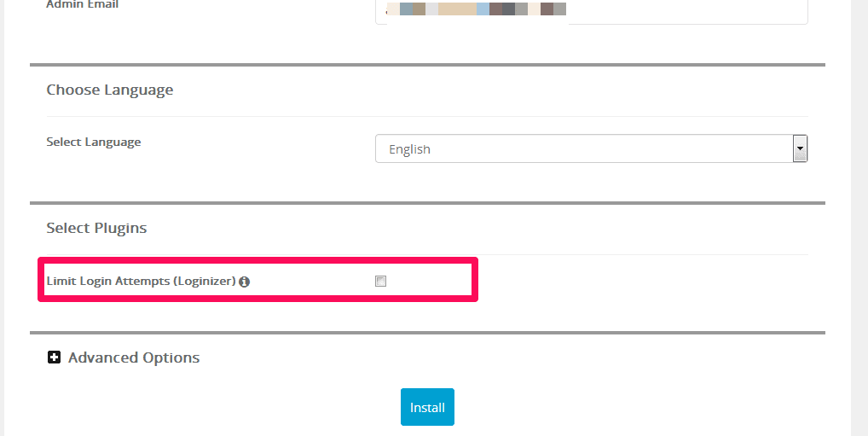
Task: Click the Choose Language section heading
Action: click(x=110, y=90)
